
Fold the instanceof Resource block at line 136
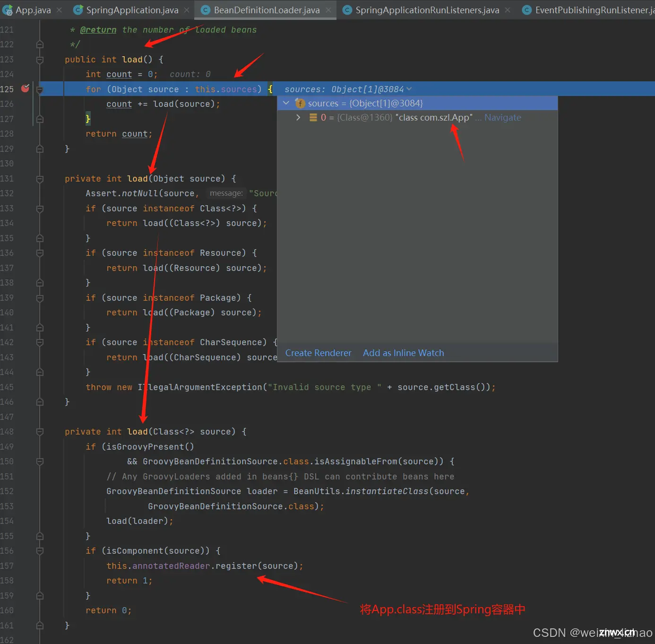pyautogui.click(x=40, y=253)
